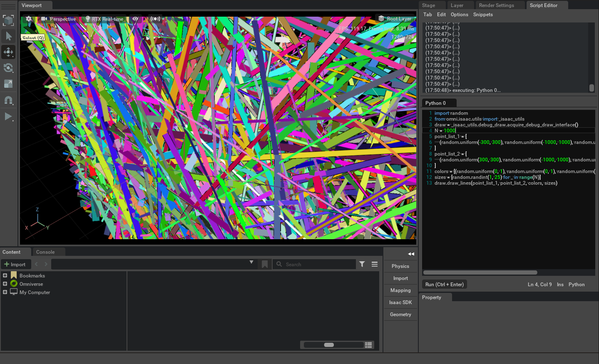Open the Perspective camera dropdown
Image resolution: width=599 pixels, height=364 pixels.
click(x=58, y=19)
